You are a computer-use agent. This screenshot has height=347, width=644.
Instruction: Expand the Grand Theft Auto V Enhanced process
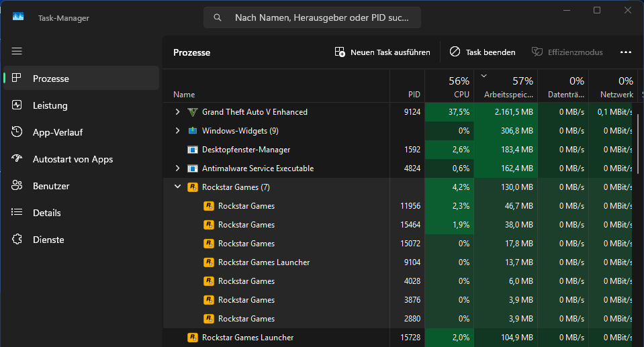177,112
